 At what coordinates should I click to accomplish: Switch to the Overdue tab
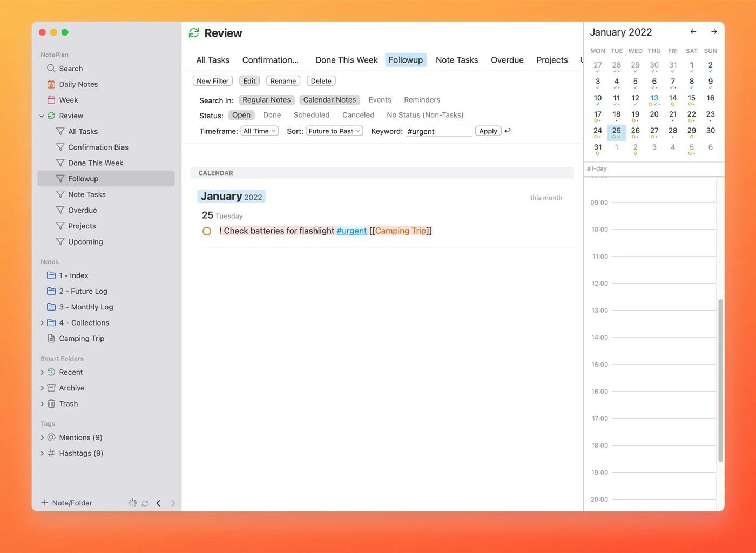tap(507, 60)
